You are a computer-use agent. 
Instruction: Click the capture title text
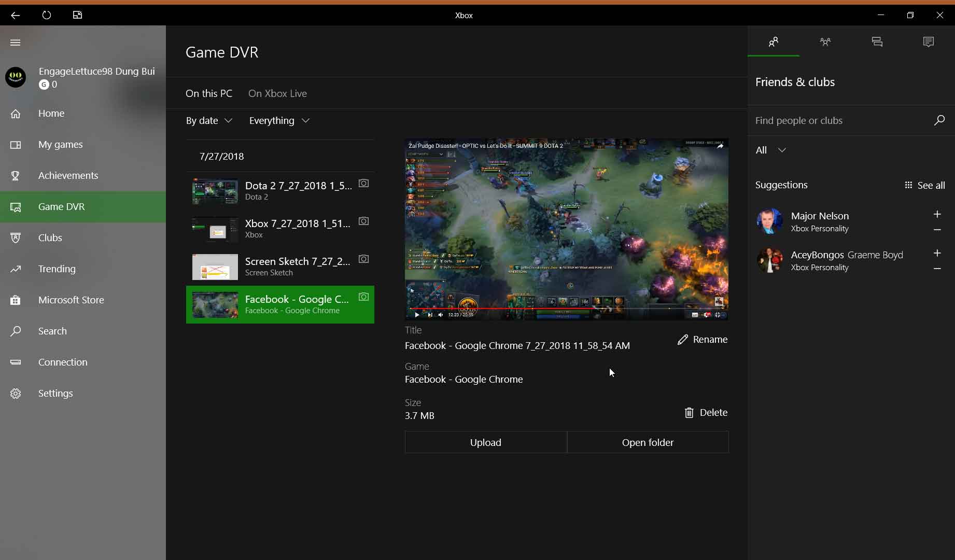pos(517,345)
